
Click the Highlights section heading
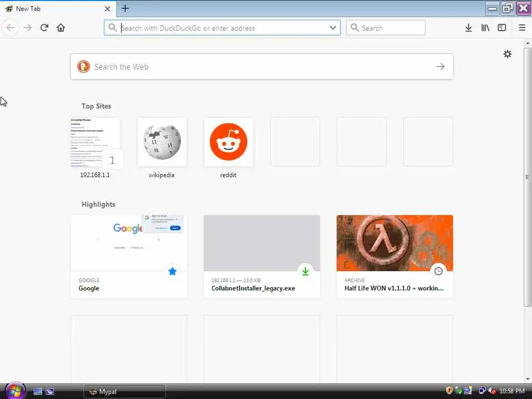98,204
